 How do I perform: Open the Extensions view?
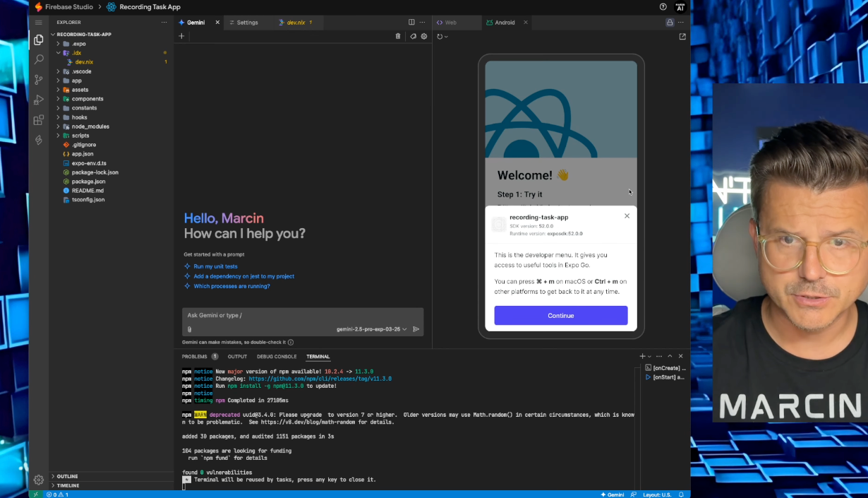point(39,120)
